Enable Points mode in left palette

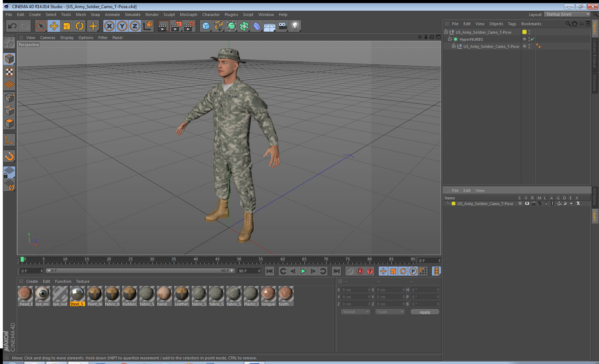(9, 98)
